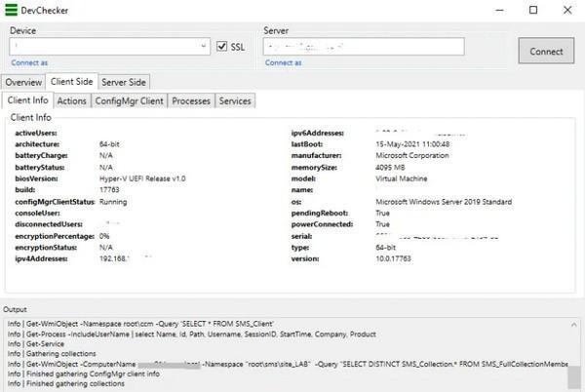Viewport: 585px width, 392px height.
Task: Click 'Finished gathering ConfigMgr client info' output line
Action: pyautogui.click(x=84, y=373)
